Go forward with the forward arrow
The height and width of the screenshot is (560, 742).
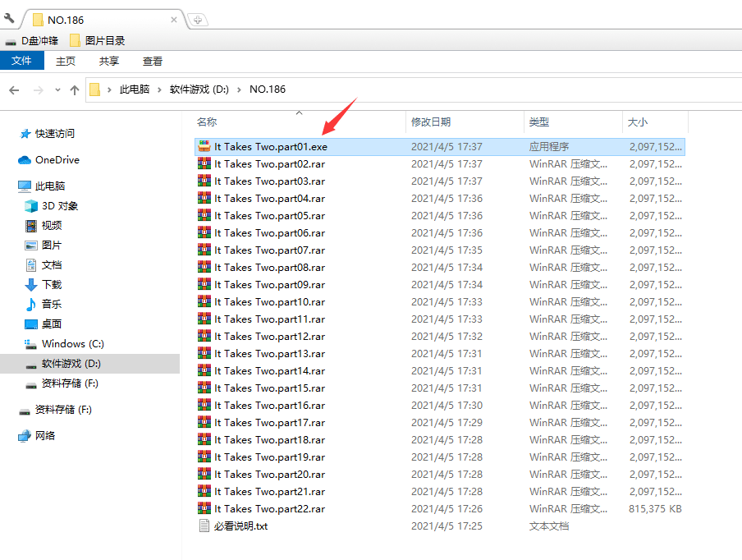[39, 90]
